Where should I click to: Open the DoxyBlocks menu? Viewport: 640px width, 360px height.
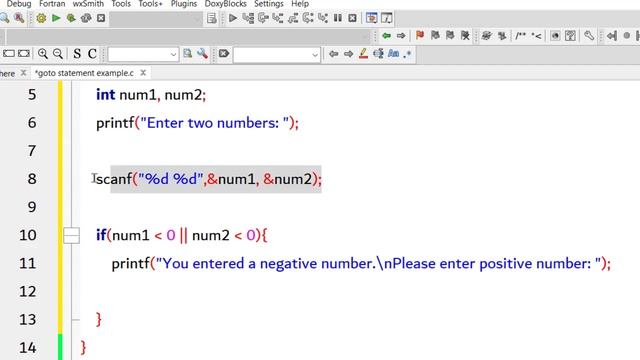(225, 4)
